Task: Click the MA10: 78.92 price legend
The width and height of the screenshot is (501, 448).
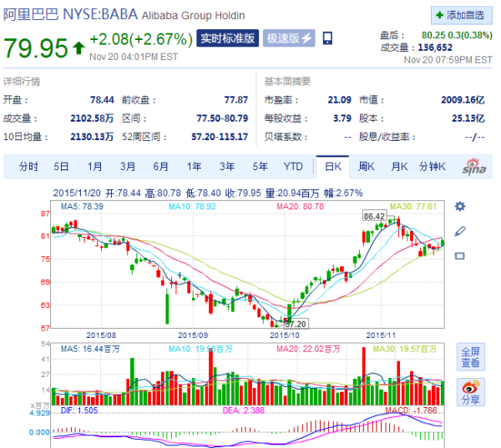Action: point(192,206)
